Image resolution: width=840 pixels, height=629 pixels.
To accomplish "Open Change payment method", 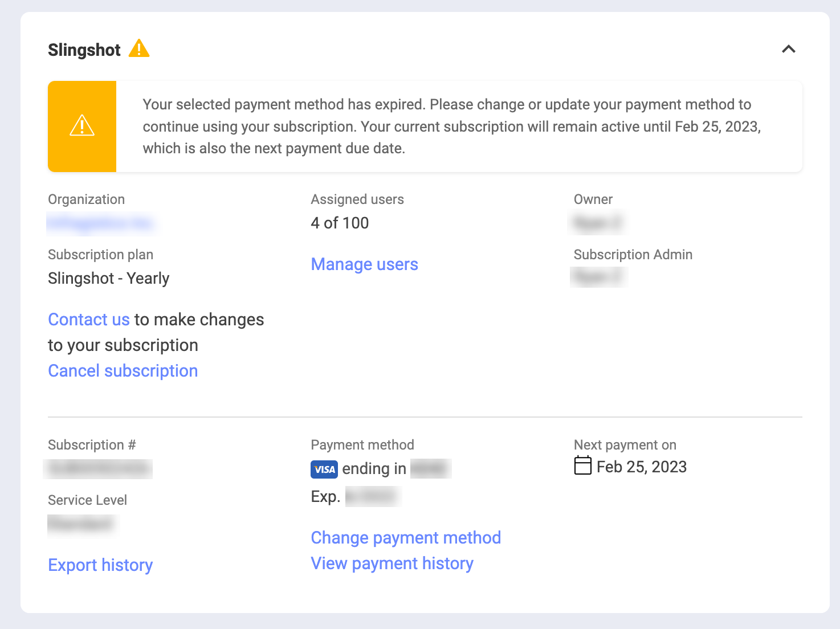I will click(x=406, y=538).
